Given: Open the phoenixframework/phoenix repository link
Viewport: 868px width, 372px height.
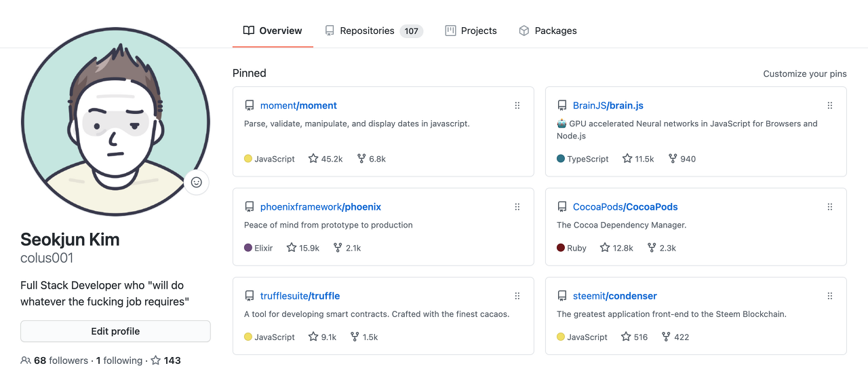Looking at the screenshot, I should click(321, 206).
